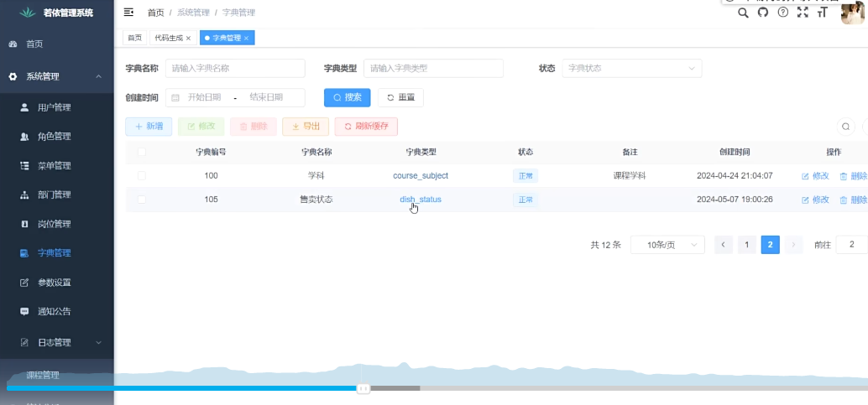Switch to the 代码生成 tab
The width and height of the screenshot is (868, 405).
coord(173,39)
